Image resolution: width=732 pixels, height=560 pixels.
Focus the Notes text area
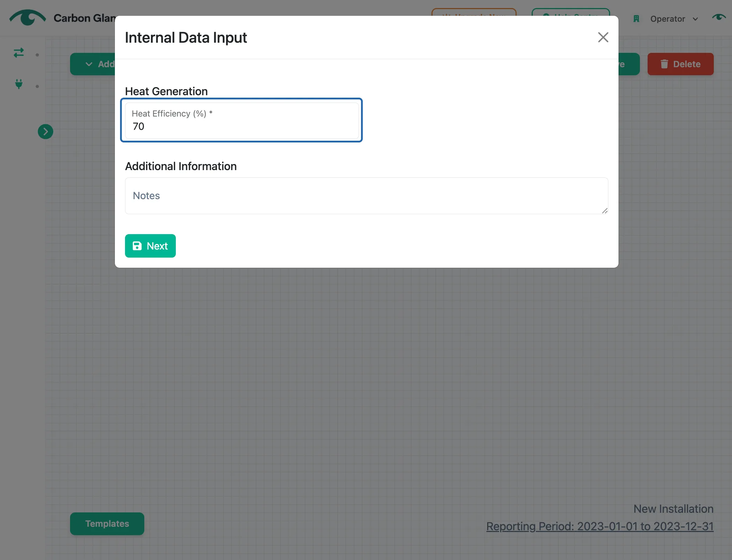coord(366,196)
